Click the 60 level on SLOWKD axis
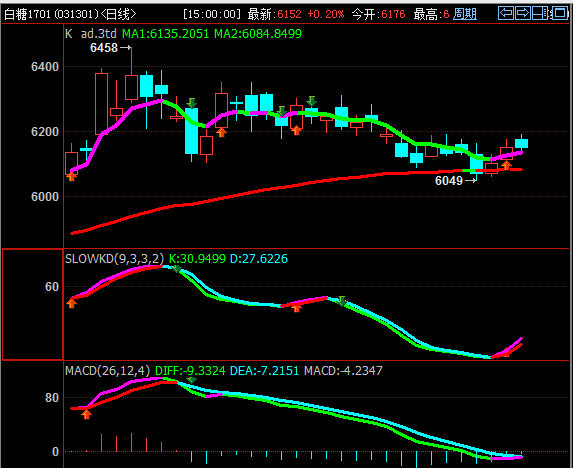Viewport: 573px width, 468px height. click(x=52, y=287)
